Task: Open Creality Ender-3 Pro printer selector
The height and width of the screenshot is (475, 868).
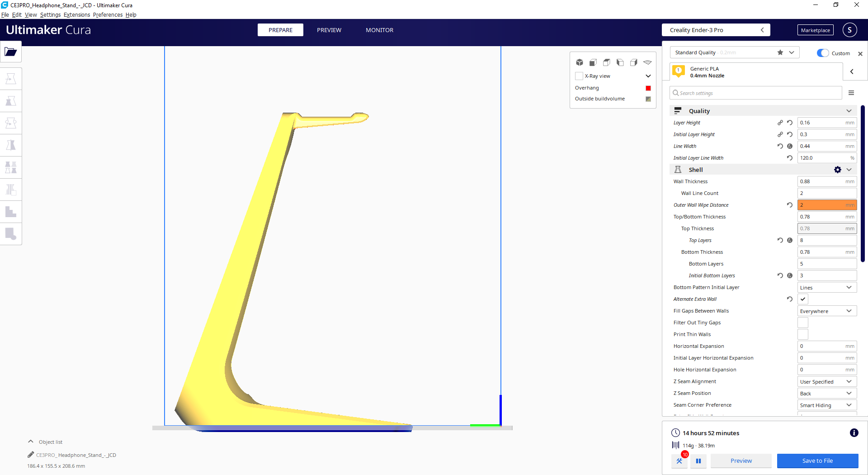Action: tap(716, 30)
